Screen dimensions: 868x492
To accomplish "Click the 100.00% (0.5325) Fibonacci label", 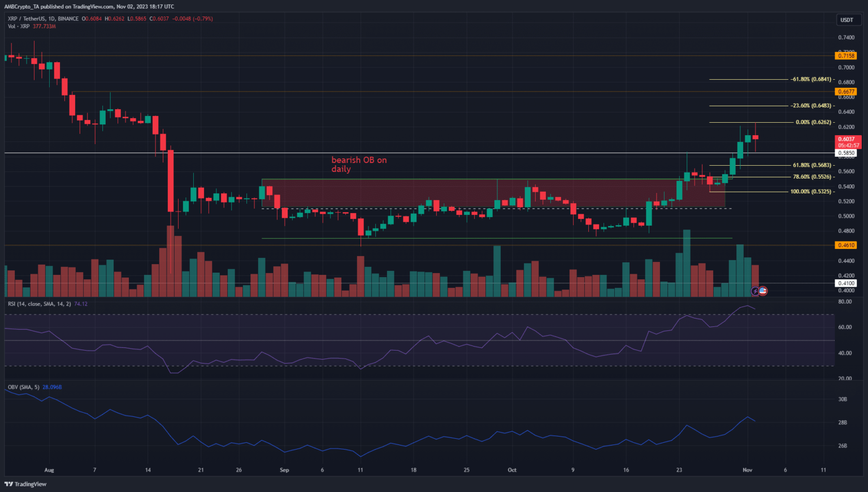I will (810, 192).
